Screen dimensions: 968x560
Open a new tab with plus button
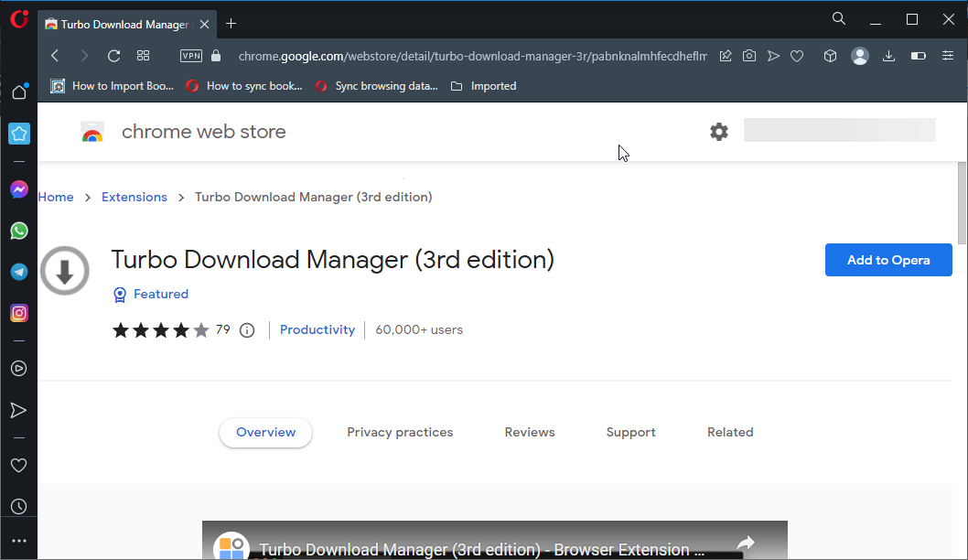pos(231,24)
